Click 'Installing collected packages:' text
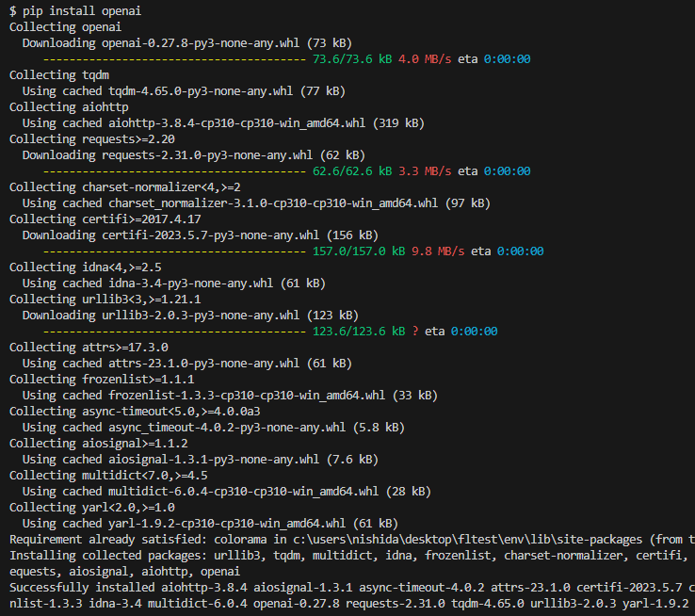 108,556
